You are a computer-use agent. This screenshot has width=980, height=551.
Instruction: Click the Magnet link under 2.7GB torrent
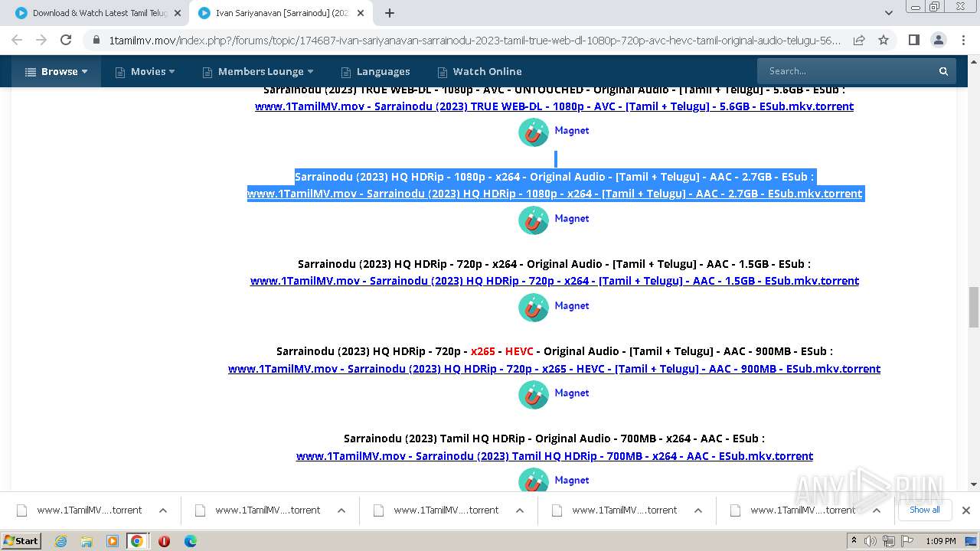click(x=572, y=218)
